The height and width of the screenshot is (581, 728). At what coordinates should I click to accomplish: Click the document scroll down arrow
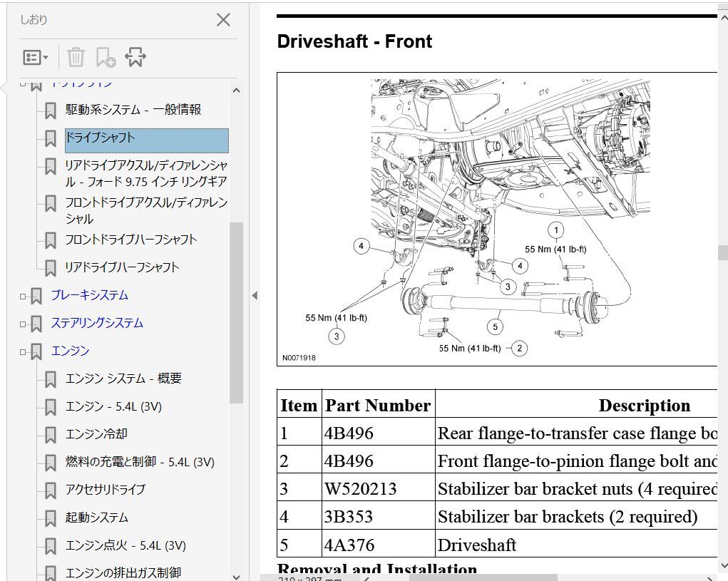[723, 565]
